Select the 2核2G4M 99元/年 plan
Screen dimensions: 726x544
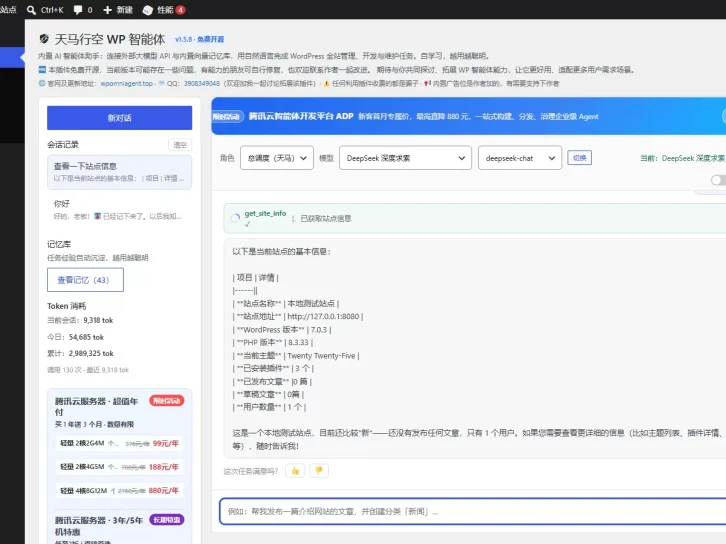[119, 443]
